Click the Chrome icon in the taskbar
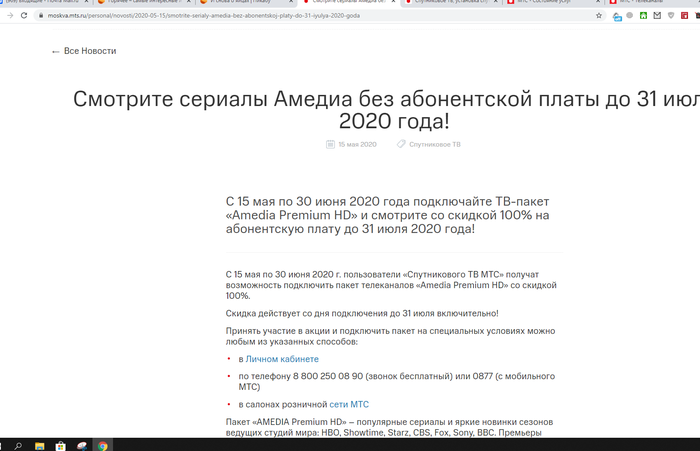This screenshot has height=451, width=700. coord(103,446)
